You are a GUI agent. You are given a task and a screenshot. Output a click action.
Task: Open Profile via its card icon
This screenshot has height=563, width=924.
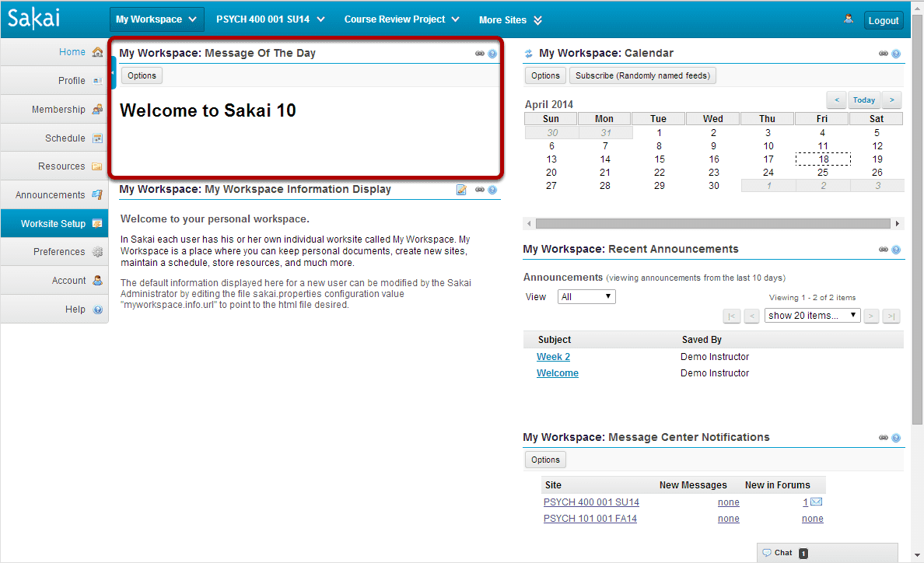point(98,81)
